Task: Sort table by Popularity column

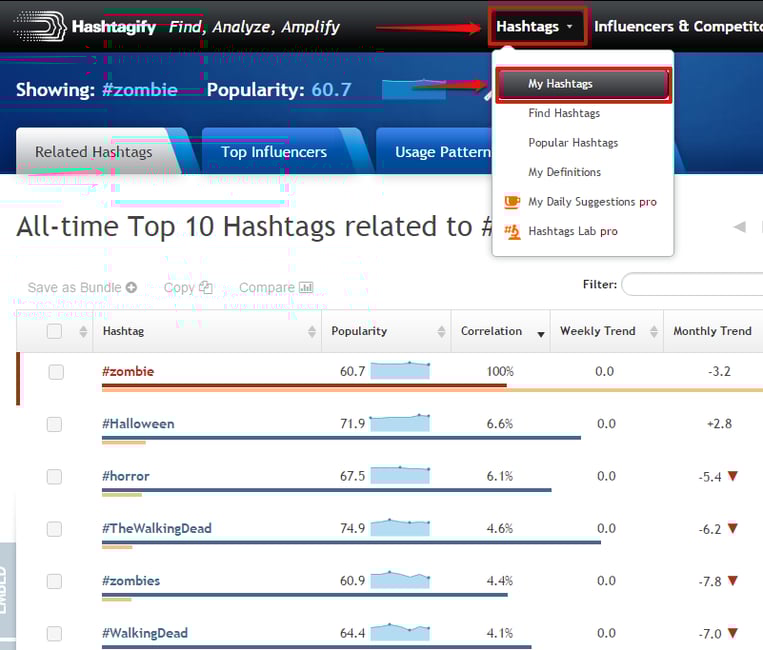Action: [x=386, y=331]
